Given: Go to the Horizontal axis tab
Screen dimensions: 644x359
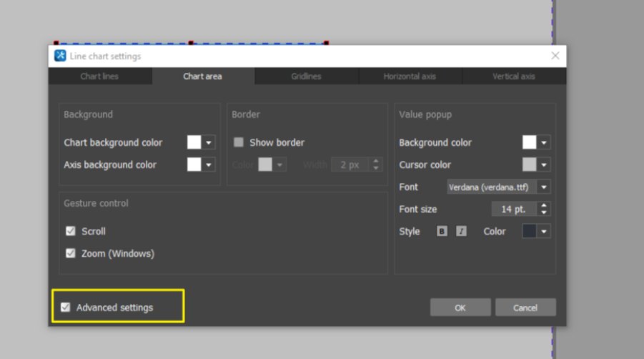Looking at the screenshot, I should click(x=410, y=77).
